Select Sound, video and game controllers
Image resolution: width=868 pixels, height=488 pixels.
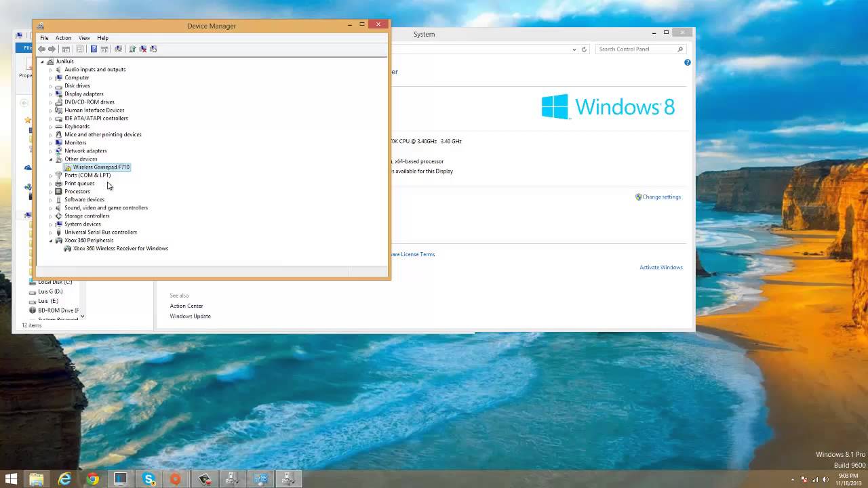coord(106,207)
